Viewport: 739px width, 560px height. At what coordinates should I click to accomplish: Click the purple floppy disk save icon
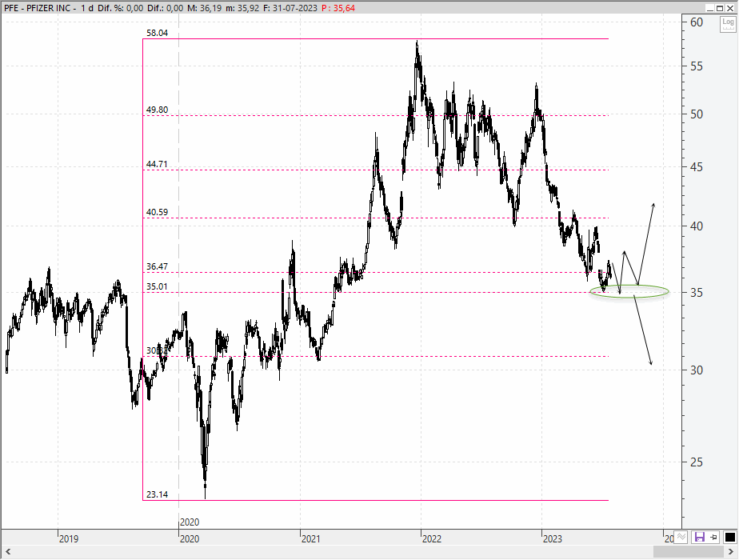(x=699, y=537)
